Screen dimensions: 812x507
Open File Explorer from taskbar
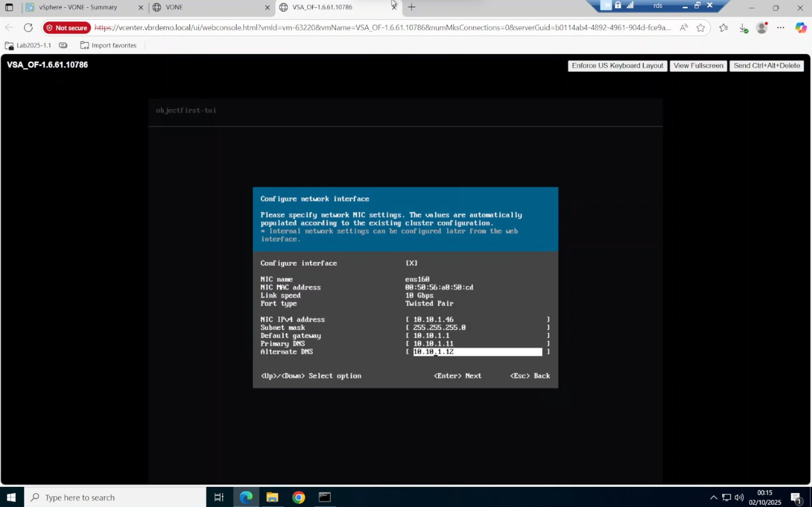tap(272, 497)
